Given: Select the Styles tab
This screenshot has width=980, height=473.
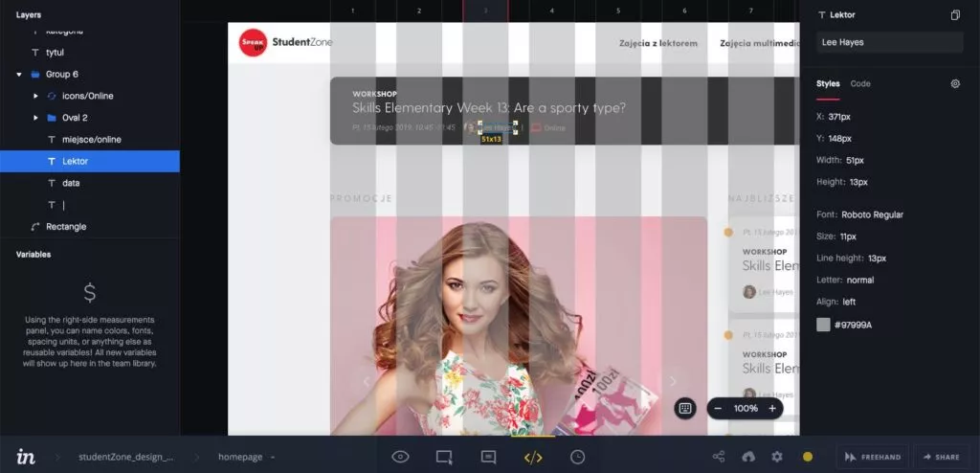Looking at the screenshot, I should [828, 84].
